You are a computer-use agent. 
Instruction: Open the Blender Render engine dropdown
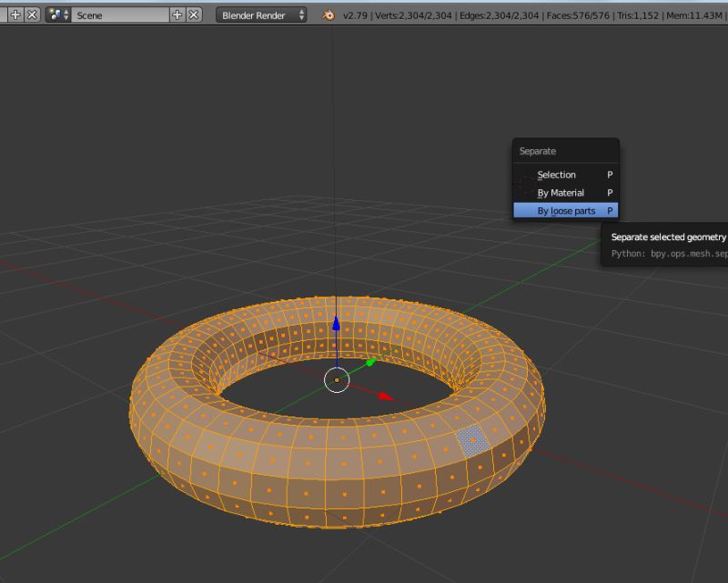click(259, 15)
